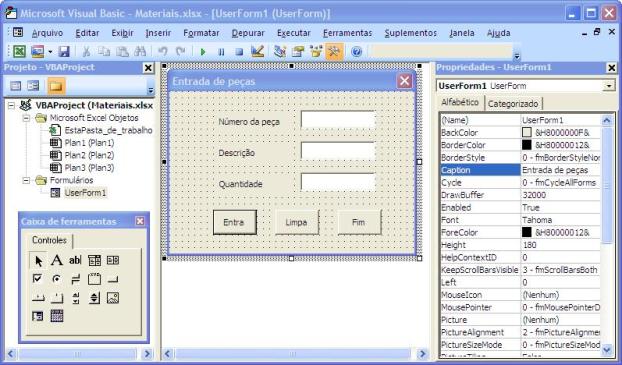Viewport: 622px width, 365px height.
Task: Open the Object Browser toolbar icon
Action: (316, 52)
